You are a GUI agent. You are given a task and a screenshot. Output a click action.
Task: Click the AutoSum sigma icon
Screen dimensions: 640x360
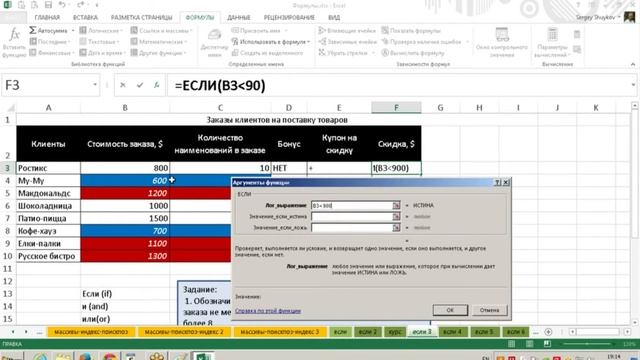pyautogui.click(x=33, y=31)
